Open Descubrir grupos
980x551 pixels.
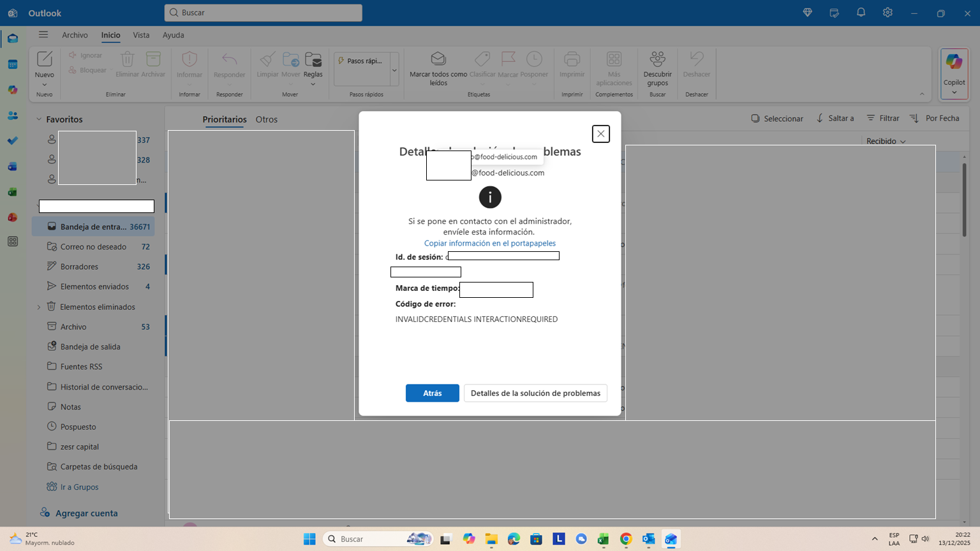coord(657,69)
